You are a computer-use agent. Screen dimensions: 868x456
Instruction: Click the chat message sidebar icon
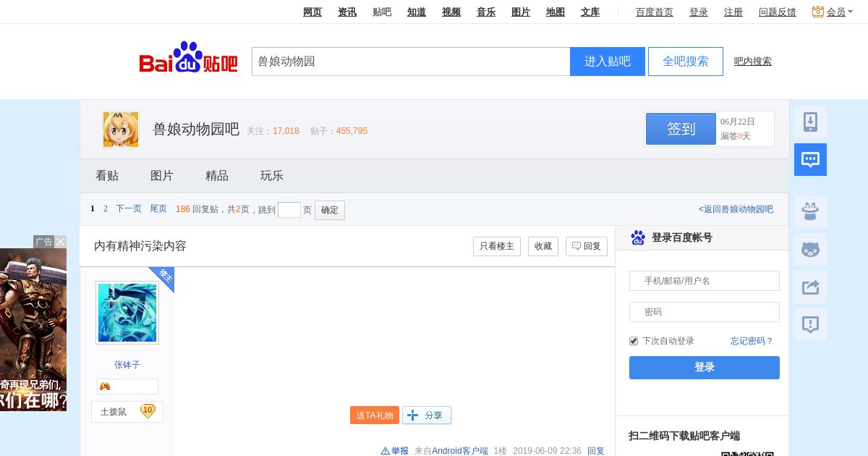[810, 160]
